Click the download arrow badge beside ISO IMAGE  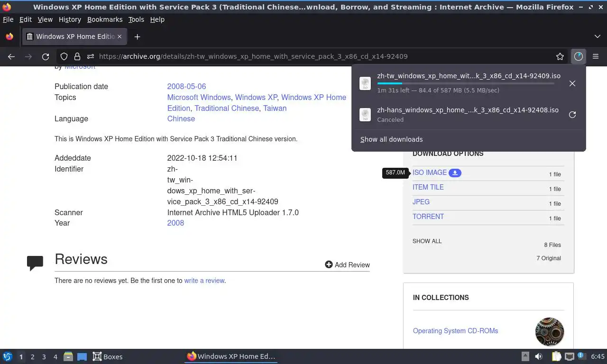(455, 173)
